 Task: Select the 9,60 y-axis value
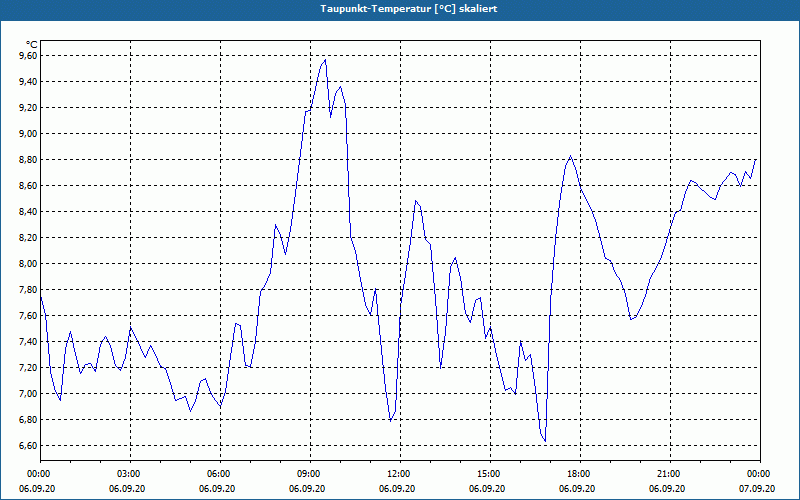pyautogui.click(x=27, y=56)
